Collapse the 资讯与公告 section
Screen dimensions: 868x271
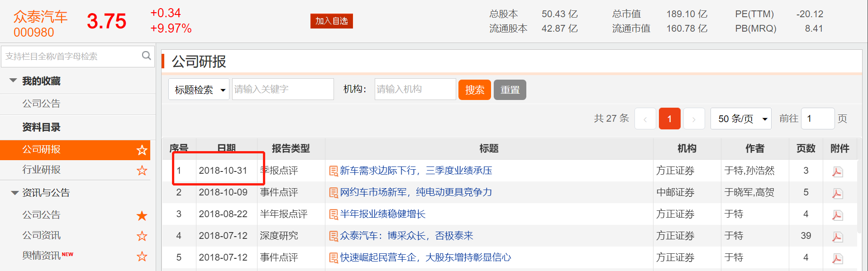click(14, 193)
